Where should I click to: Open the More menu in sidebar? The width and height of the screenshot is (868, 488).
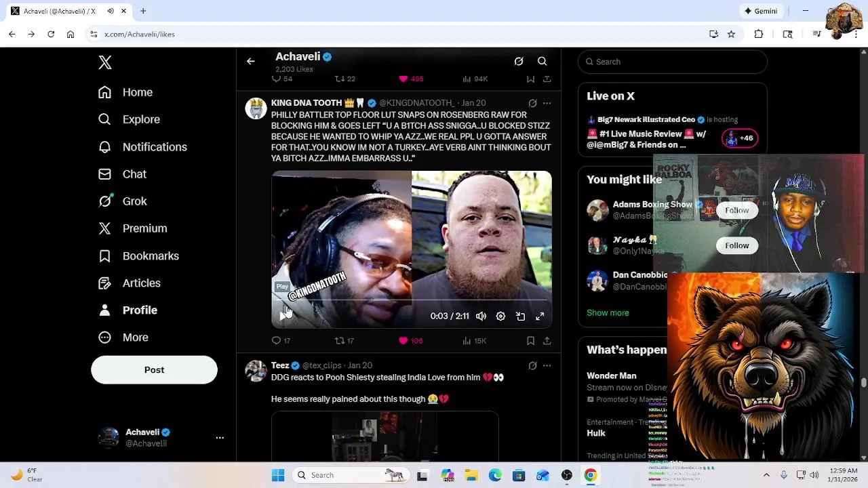tap(123, 338)
